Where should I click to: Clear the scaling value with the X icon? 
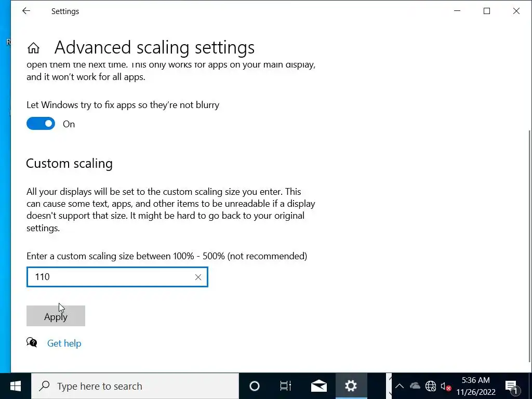198,277
